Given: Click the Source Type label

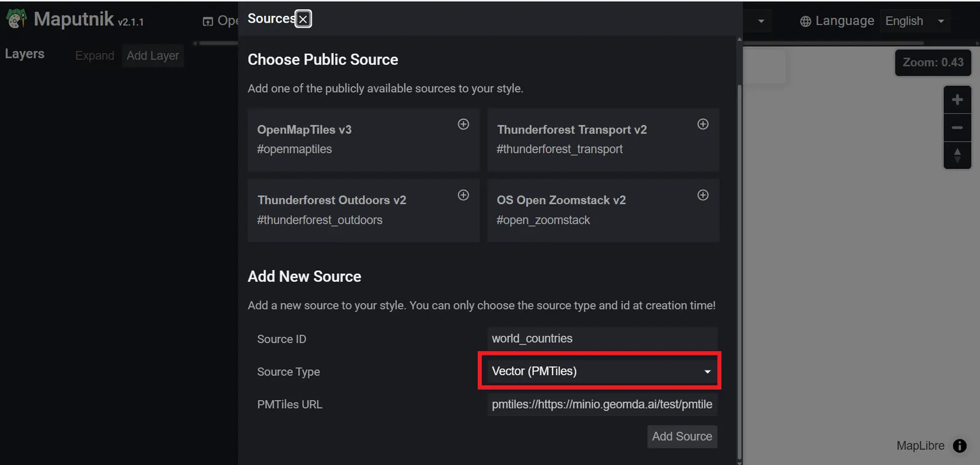Looking at the screenshot, I should coord(288,372).
